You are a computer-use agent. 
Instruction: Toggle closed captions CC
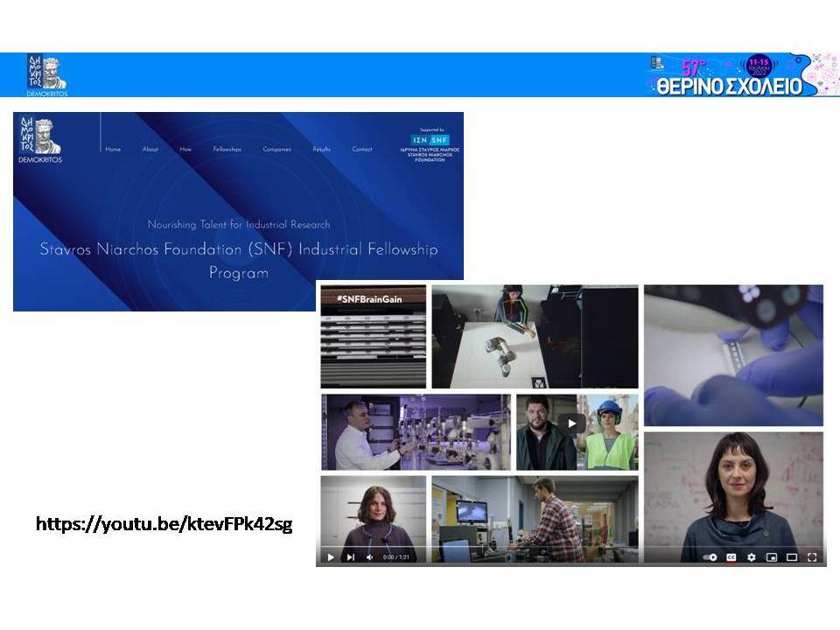(x=731, y=557)
